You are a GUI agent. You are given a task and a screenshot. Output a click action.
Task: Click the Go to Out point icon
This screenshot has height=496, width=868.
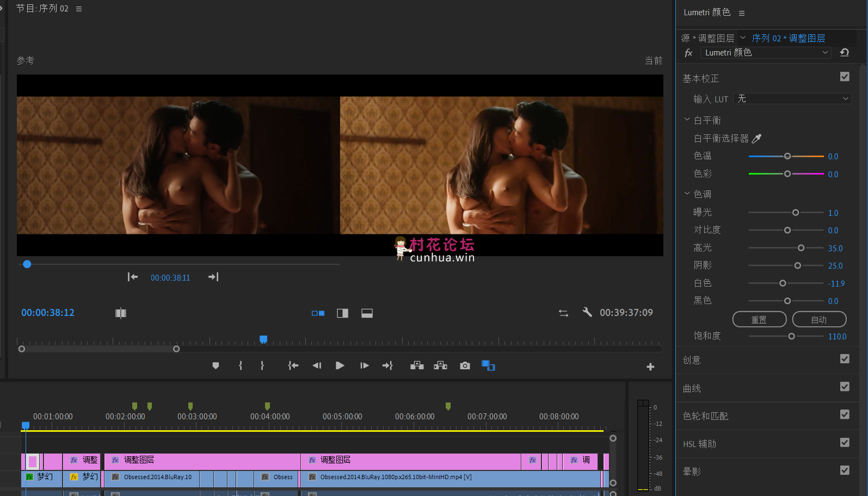click(x=387, y=366)
